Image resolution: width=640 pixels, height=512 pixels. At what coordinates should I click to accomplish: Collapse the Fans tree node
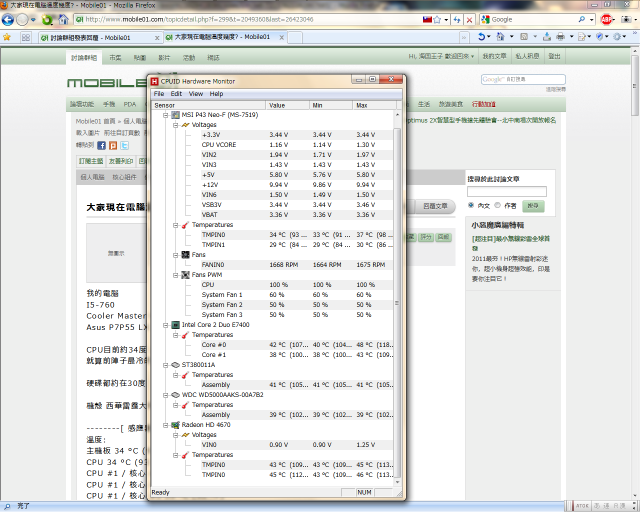[176, 255]
